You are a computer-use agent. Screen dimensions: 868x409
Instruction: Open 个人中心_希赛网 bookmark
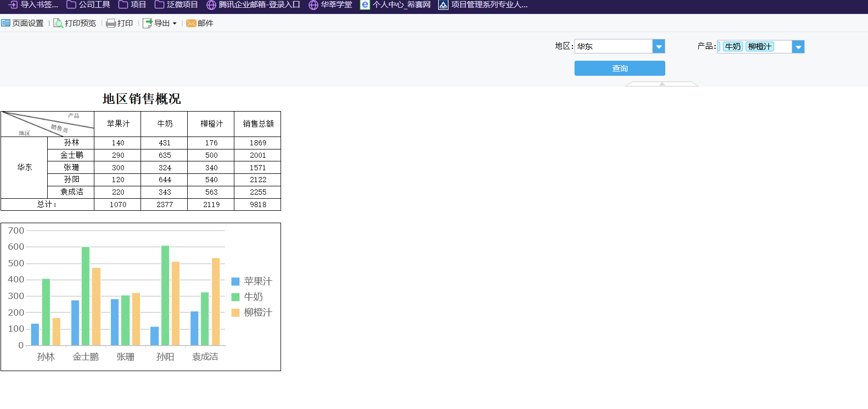396,5
